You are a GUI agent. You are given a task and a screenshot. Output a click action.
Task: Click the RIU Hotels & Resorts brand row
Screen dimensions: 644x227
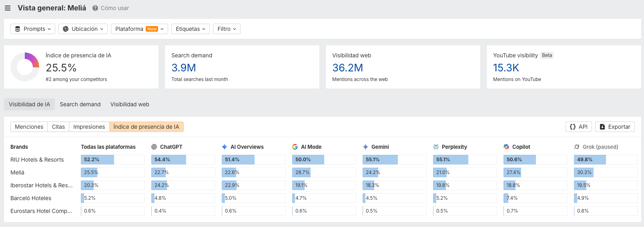coord(37,160)
